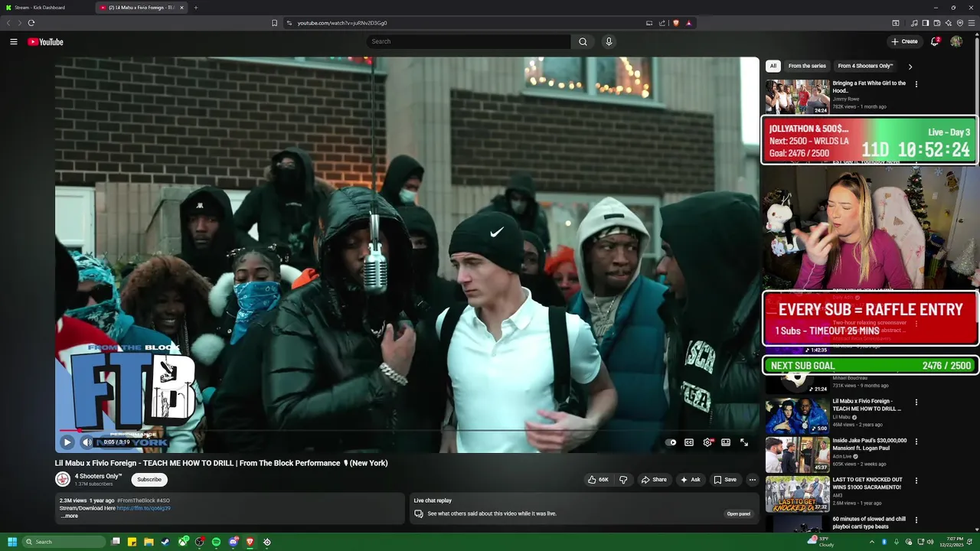Start voice search with microphone icon
980x551 pixels.
[x=609, y=41]
